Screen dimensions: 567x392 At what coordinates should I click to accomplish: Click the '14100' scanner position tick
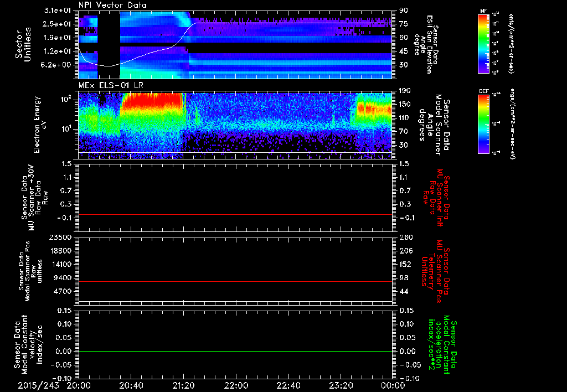click(61, 264)
